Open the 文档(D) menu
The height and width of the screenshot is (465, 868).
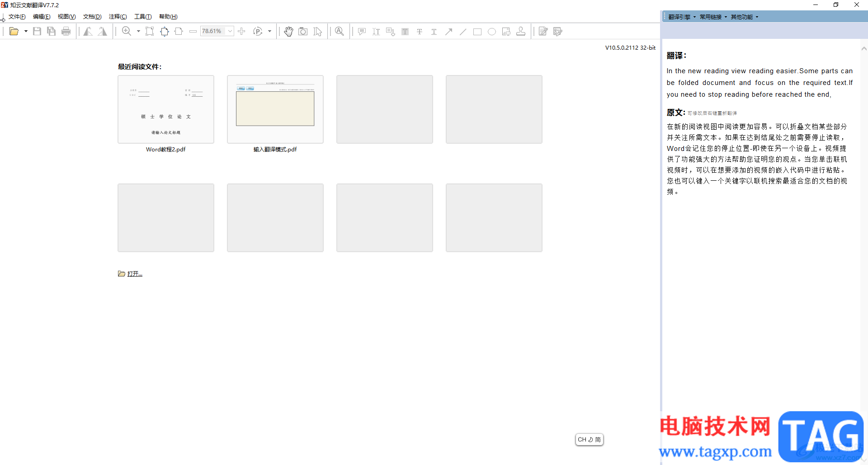92,17
